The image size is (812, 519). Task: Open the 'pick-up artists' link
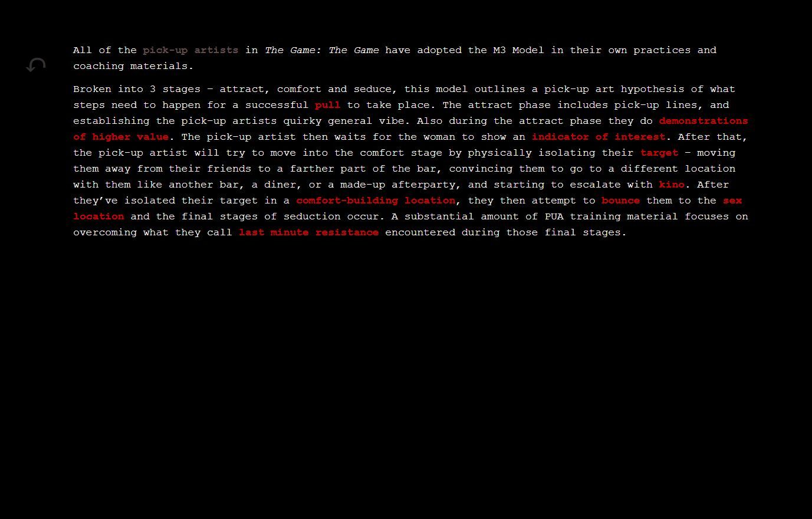coord(190,50)
